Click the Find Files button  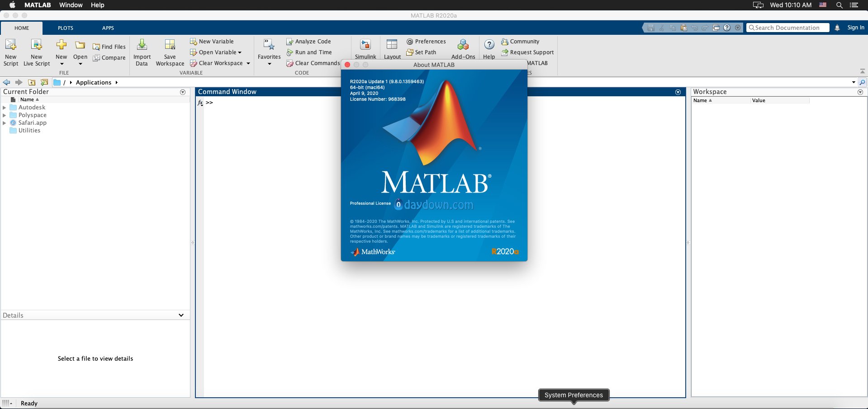[109, 47]
